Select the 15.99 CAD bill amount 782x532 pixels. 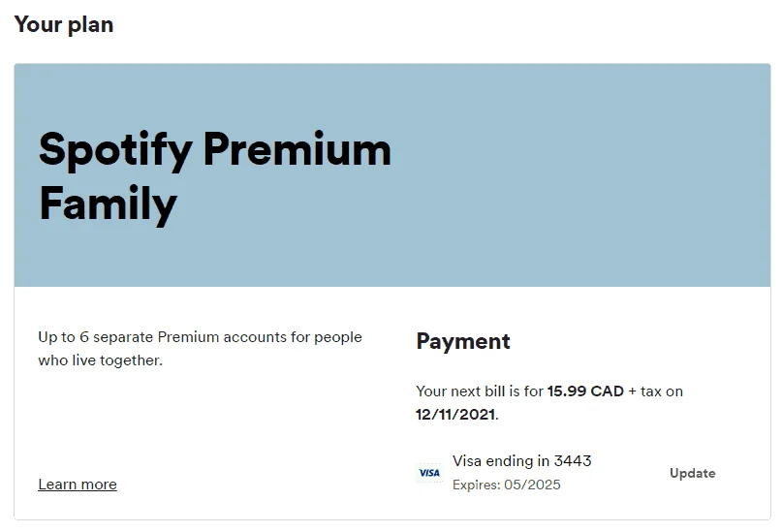tap(585, 391)
